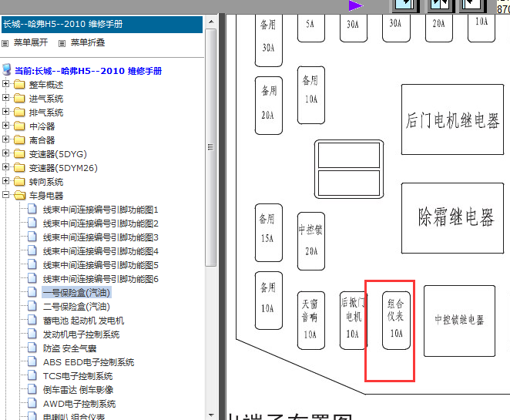The image size is (510, 420).
Task: Click the folder icon for 排气系统
Action: (19, 113)
